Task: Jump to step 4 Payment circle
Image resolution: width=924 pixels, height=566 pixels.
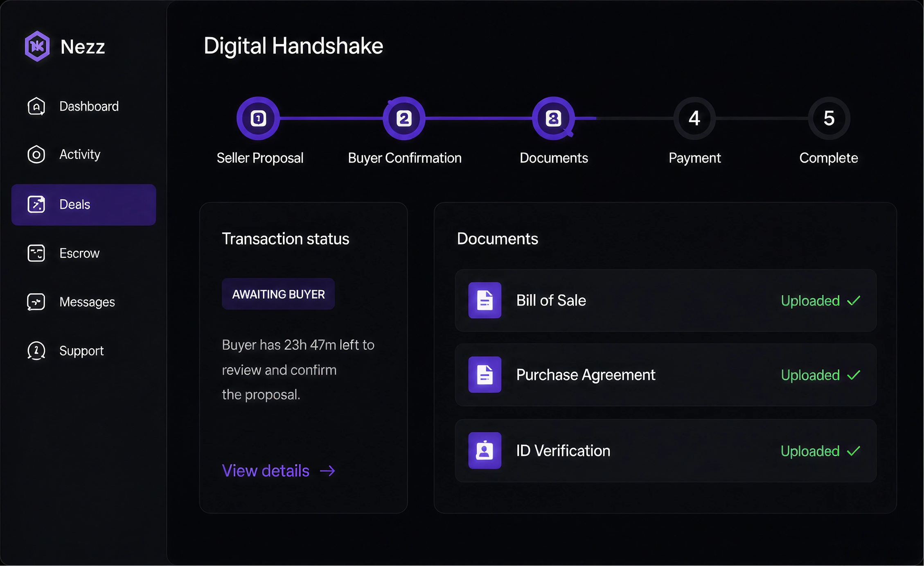Action: click(694, 118)
